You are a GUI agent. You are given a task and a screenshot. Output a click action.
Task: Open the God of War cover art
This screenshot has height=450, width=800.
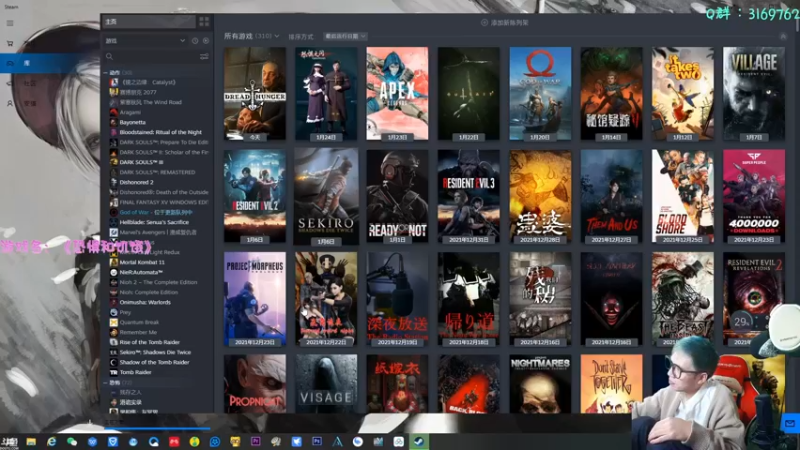540,93
